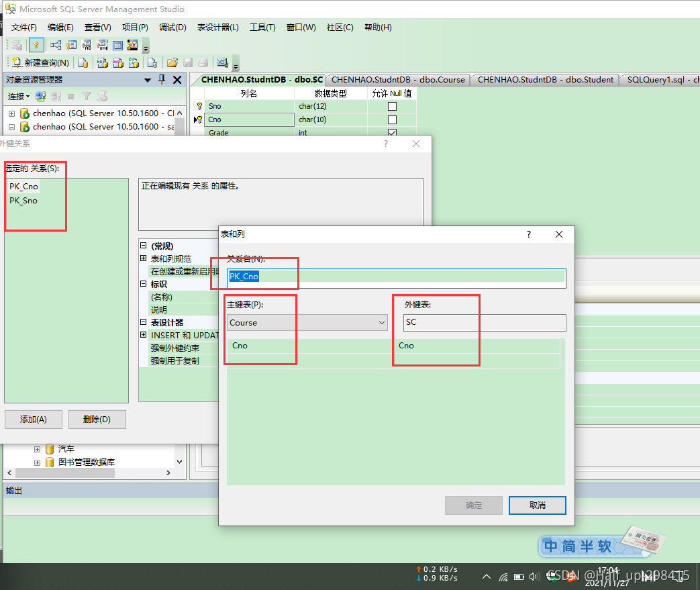This screenshot has width=700, height=590.
Task: Click the taskbar volume speaker icon
Action: [534, 577]
